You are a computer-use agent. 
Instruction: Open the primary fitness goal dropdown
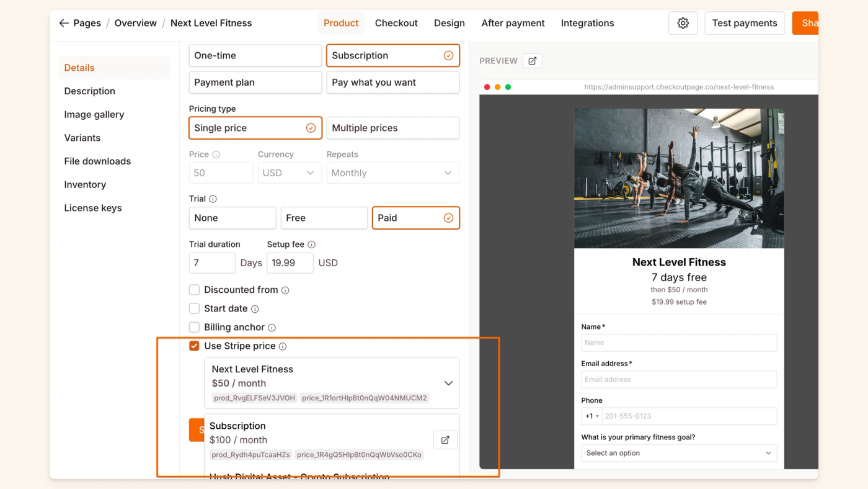point(679,453)
